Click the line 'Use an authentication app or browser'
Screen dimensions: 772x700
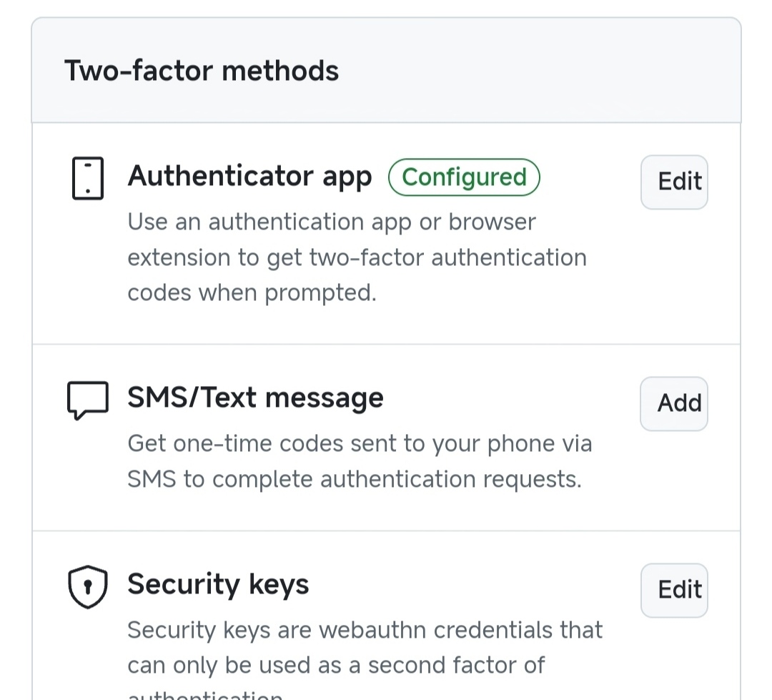[x=332, y=222]
